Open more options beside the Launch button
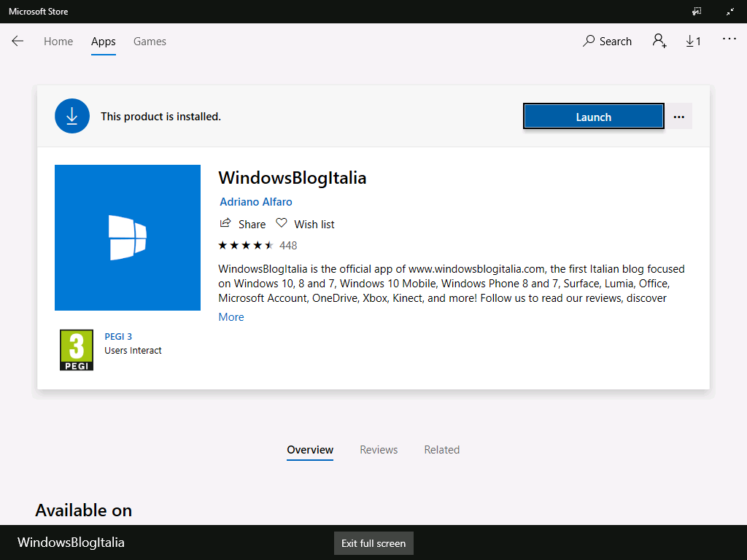 (679, 117)
